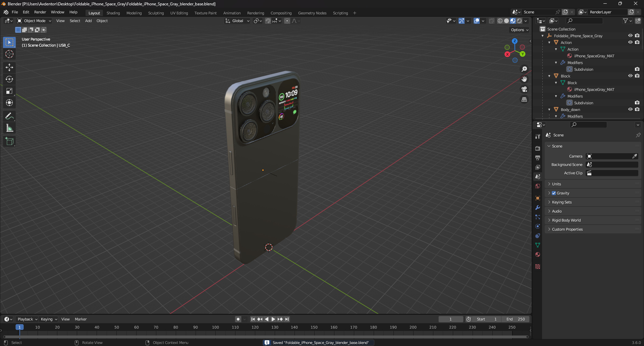Click the viewport zoom magnifier icon
This screenshot has height=346, width=644.
pos(524,69)
